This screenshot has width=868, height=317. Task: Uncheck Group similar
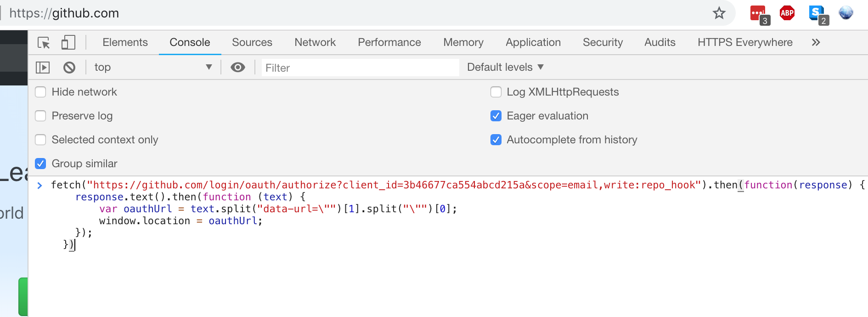(x=40, y=164)
